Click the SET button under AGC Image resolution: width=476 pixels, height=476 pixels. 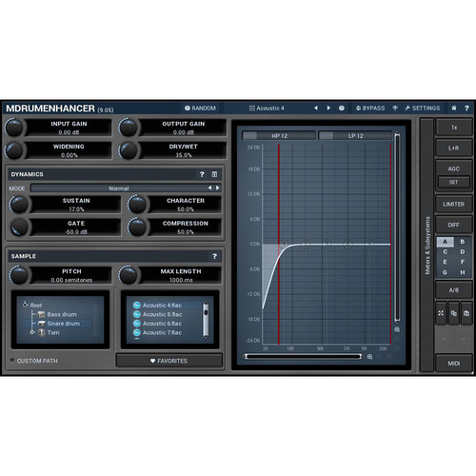coord(454,182)
